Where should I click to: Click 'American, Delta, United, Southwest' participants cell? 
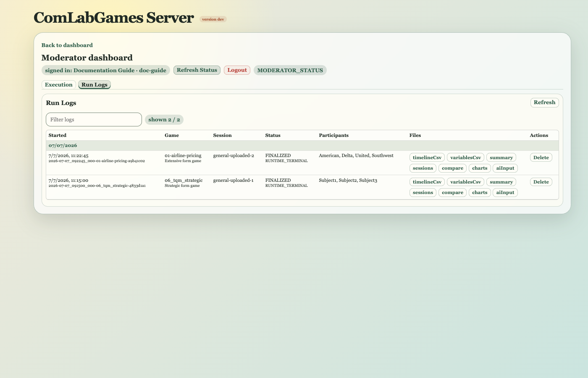[x=356, y=155]
